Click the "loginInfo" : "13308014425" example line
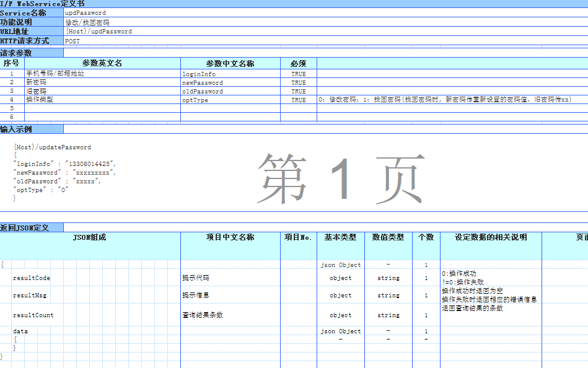This screenshot has height=368, width=588. coord(64,164)
